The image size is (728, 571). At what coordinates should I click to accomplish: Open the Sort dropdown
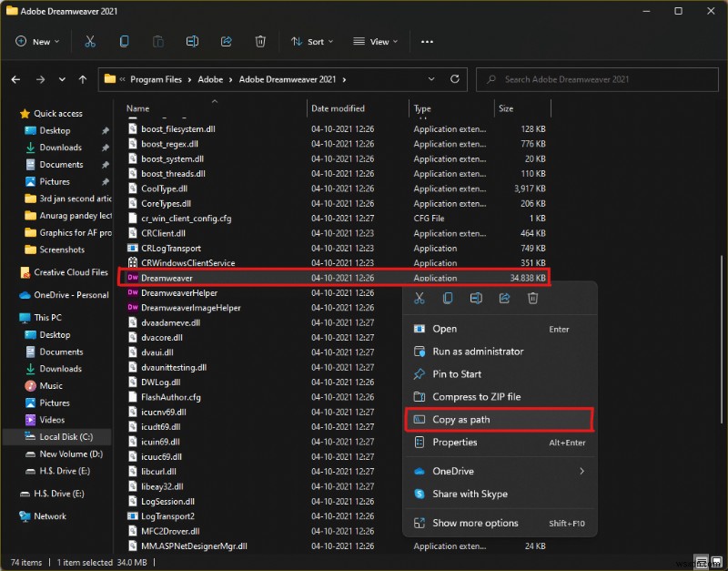tap(310, 41)
